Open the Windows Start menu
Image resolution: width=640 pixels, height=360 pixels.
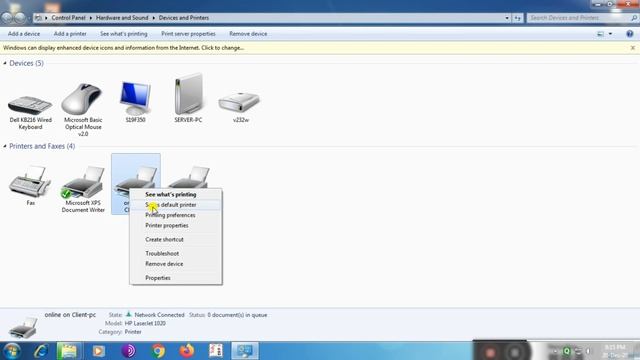(11, 351)
